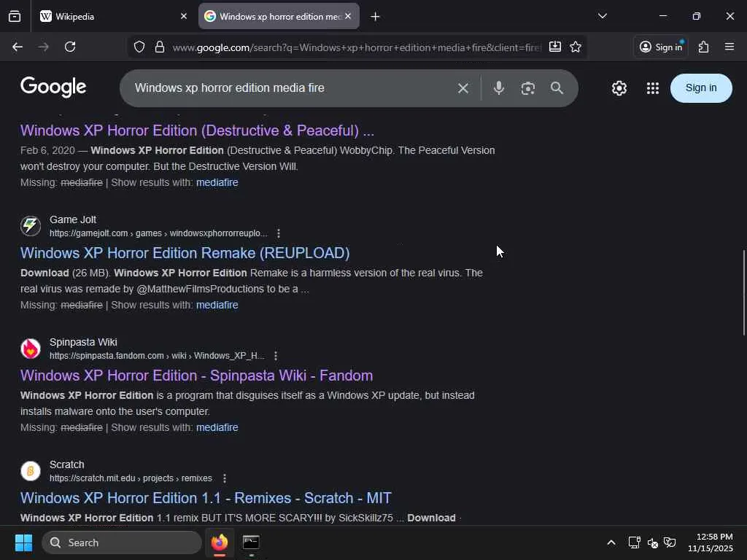Clear the search query with X
The width and height of the screenshot is (747, 560).
463,88
